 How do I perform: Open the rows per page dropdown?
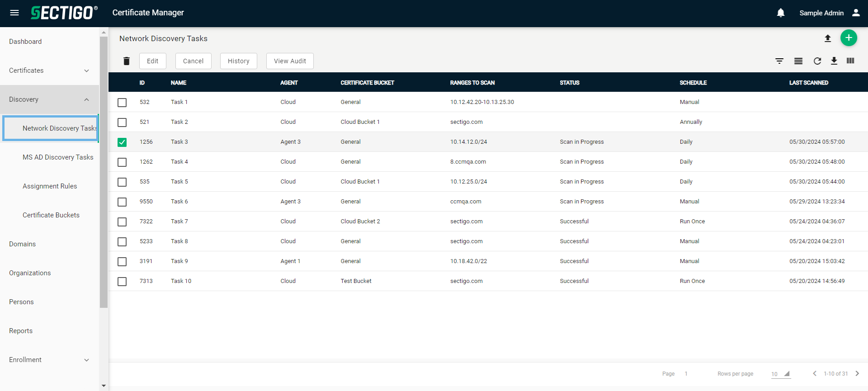781,374
